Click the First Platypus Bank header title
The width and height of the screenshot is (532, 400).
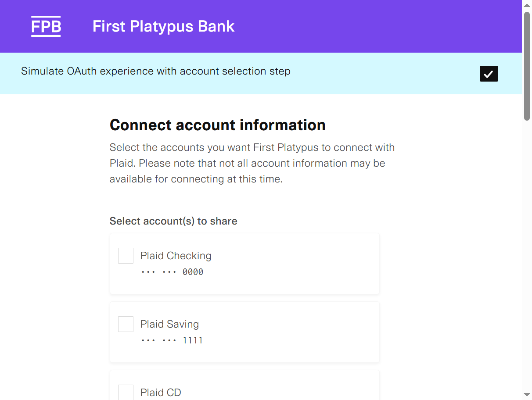[x=163, y=26]
